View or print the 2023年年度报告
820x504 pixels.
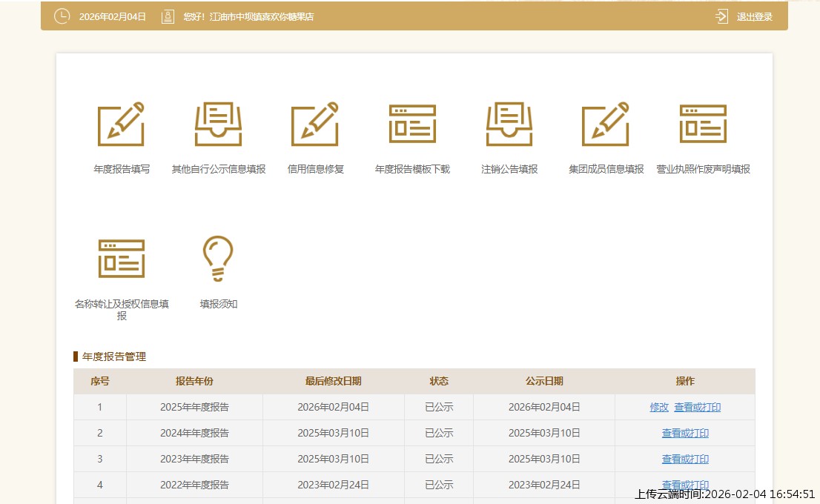click(685, 459)
